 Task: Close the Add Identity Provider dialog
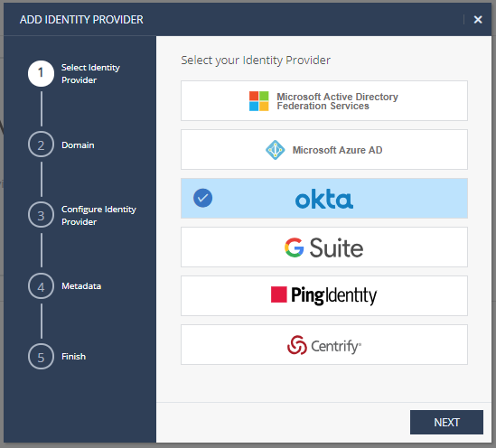478,20
